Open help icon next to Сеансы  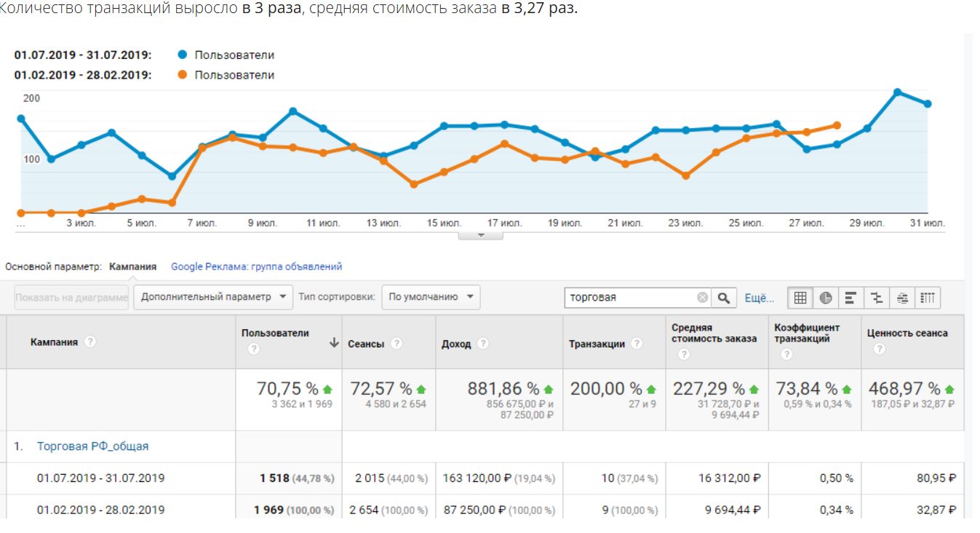[397, 344]
